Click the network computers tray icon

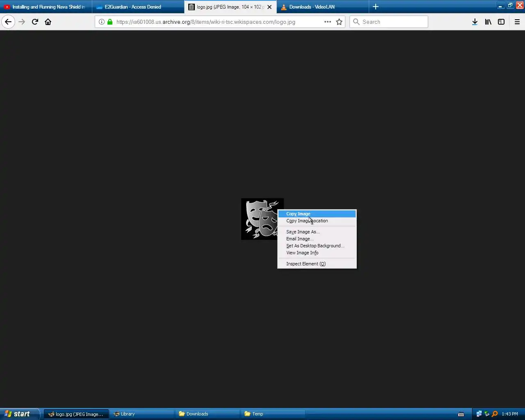pos(479,414)
